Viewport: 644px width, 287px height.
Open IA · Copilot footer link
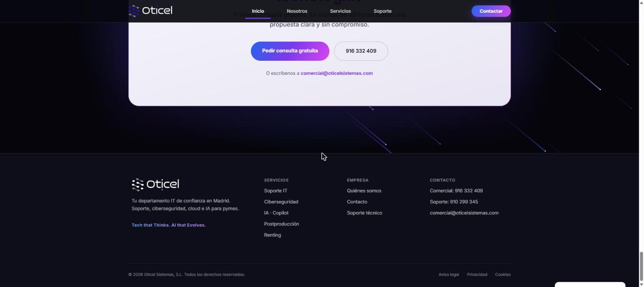(x=276, y=213)
